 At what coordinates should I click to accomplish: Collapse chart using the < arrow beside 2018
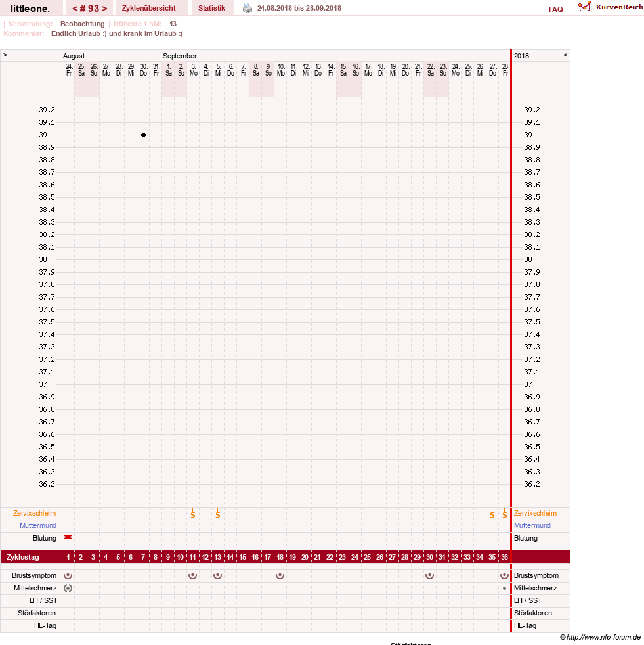pyautogui.click(x=565, y=55)
